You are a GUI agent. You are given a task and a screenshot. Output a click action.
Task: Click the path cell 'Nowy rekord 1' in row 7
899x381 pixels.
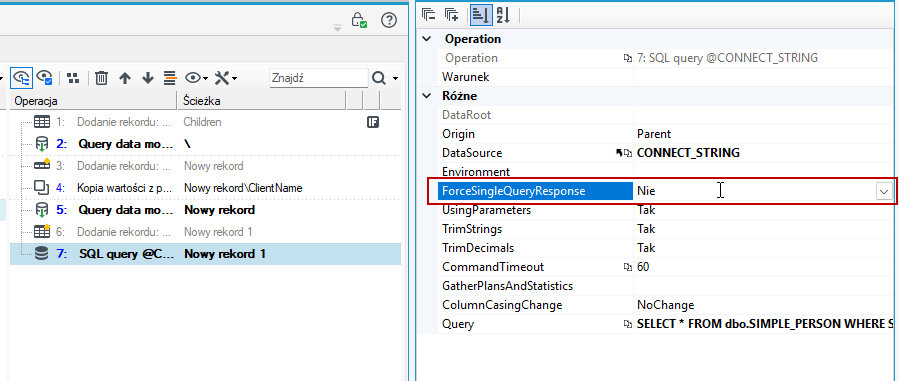click(225, 254)
